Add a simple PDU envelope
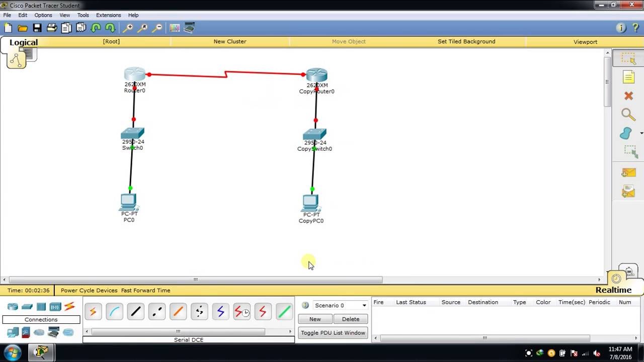The image size is (644, 362). pyautogui.click(x=628, y=173)
